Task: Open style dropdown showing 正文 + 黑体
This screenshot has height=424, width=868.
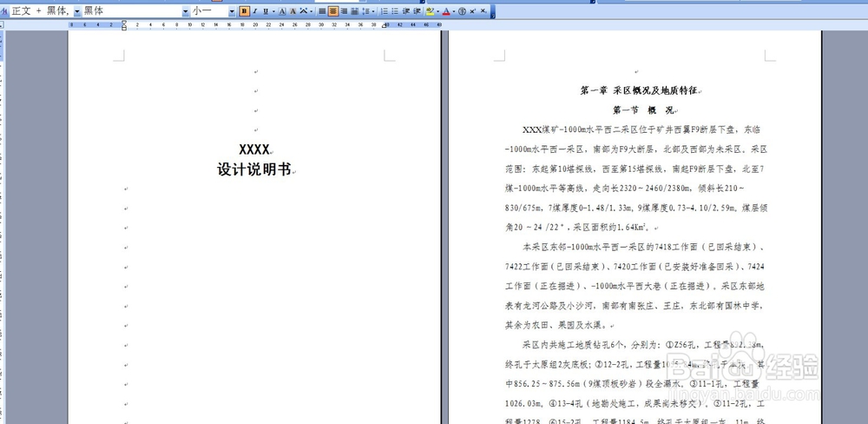Action: point(77,11)
